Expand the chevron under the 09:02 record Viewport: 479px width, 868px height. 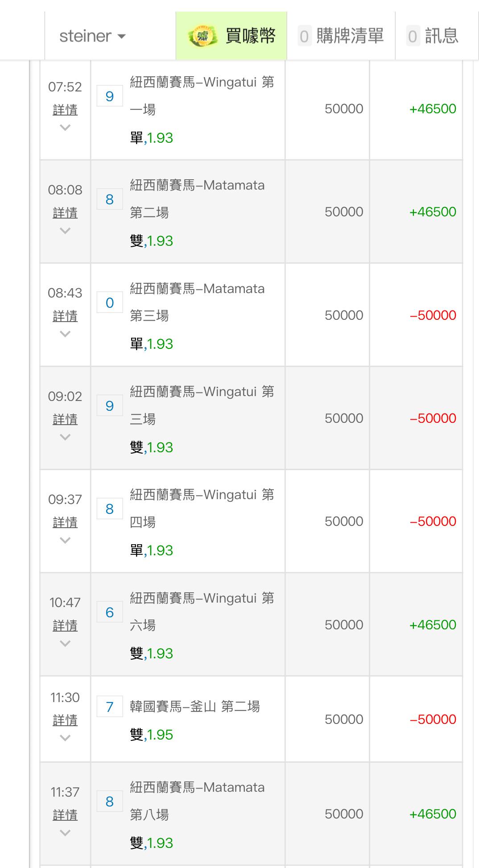pyautogui.click(x=65, y=437)
